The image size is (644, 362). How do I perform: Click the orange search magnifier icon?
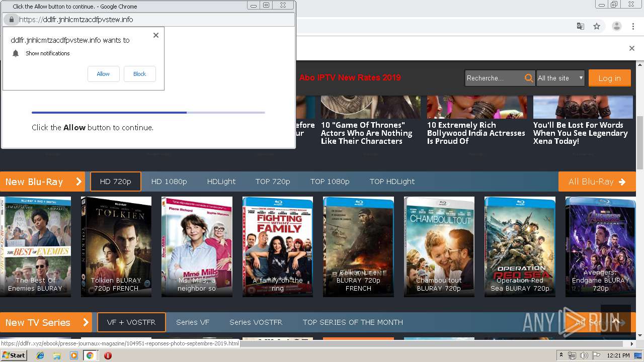coord(528,78)
